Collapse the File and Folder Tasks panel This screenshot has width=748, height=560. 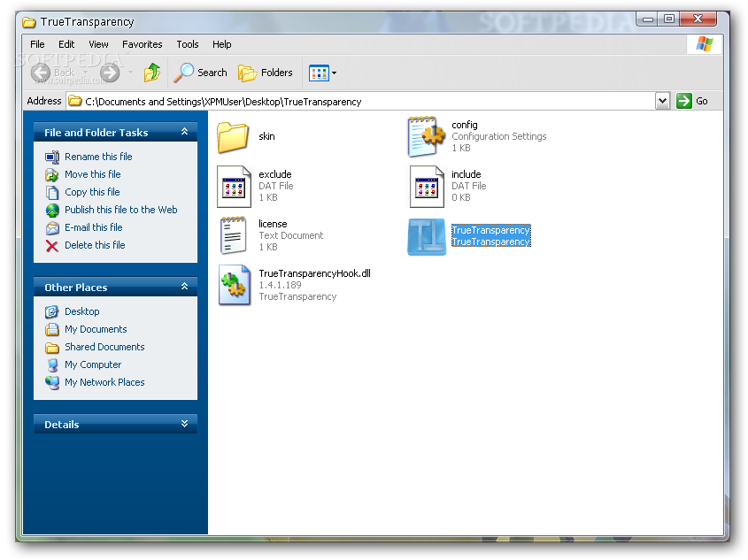pos(185,132)
